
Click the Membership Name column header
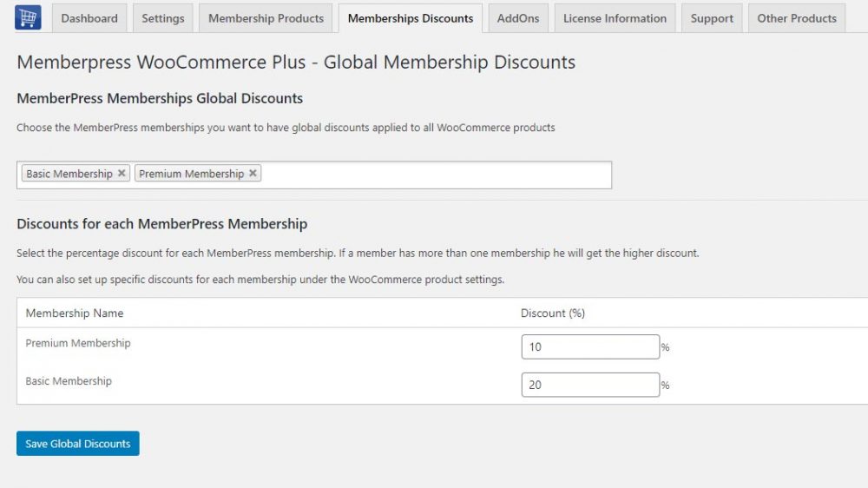tap(75, 313)
